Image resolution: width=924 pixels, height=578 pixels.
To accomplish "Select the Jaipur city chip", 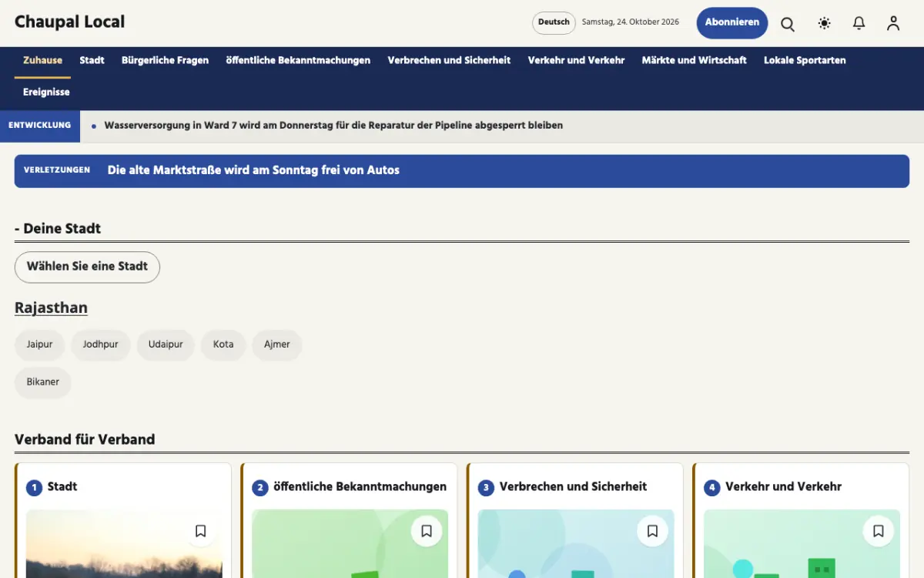I will [40, 344].
